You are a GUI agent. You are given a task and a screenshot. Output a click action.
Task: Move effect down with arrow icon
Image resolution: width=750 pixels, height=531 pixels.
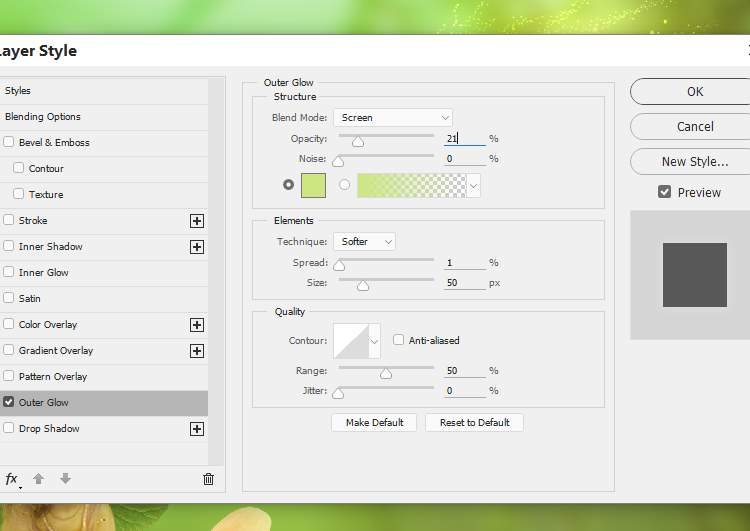click(x=66, y=478)
